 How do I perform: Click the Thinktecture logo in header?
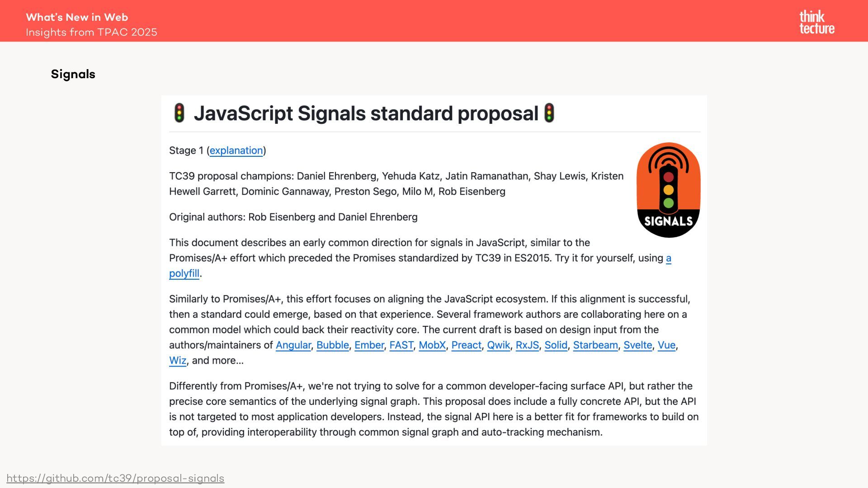point(816,22)
